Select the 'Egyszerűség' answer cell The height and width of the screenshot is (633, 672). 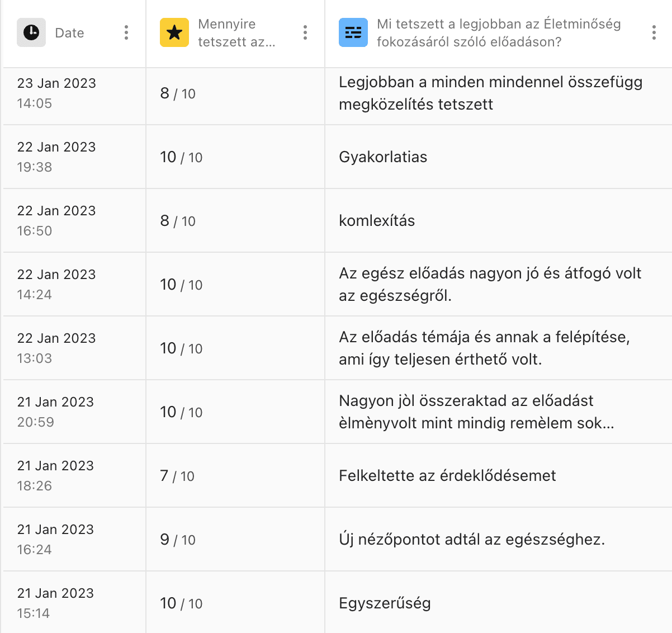click(498, 603)
